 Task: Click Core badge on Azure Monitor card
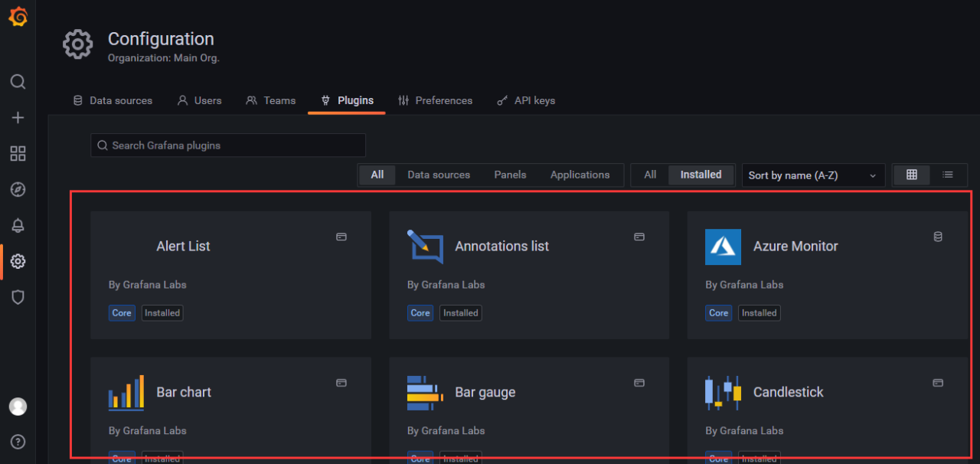[x=719, y=312]
